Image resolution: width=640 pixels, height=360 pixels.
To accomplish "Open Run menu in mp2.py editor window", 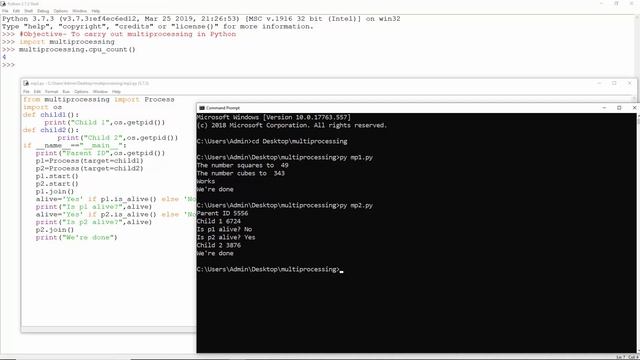I will tap(66, 92).
